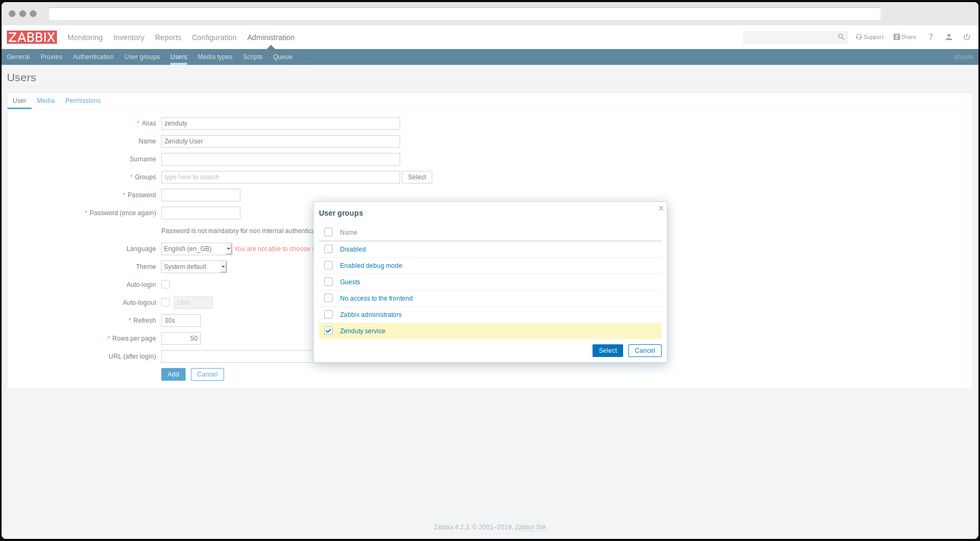Go to Users submenu

tap(179, 57)
